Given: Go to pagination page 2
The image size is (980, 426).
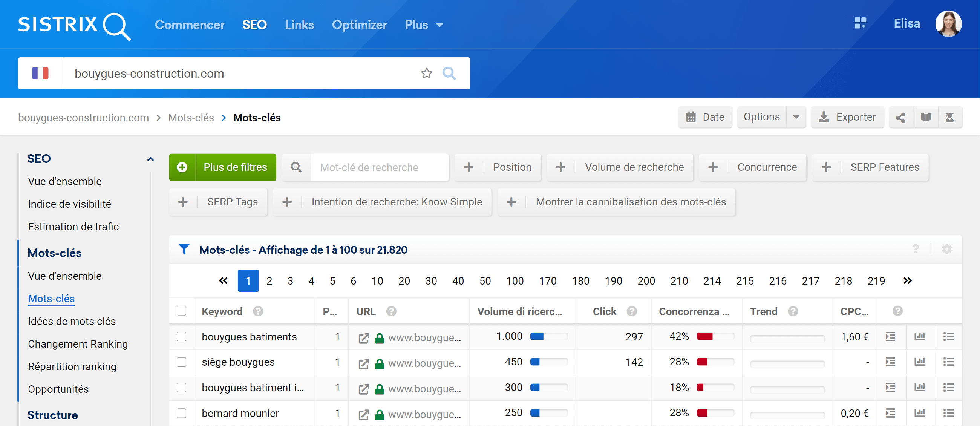Looking at the screenshot, I should (269, 281).
